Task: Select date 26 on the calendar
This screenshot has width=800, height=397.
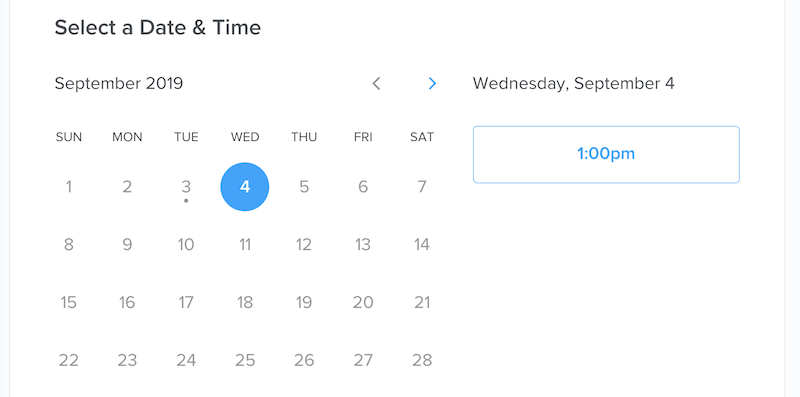Action: 304,360
